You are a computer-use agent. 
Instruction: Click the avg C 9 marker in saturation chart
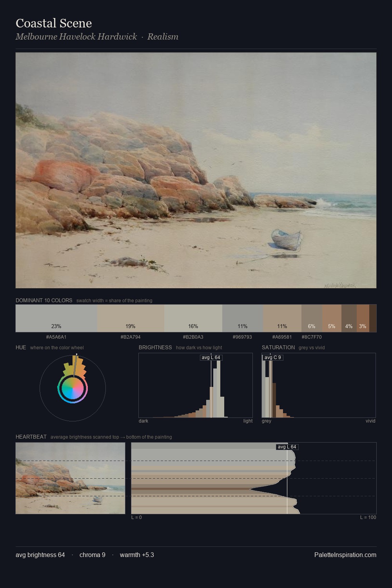(x=272, y=358)
